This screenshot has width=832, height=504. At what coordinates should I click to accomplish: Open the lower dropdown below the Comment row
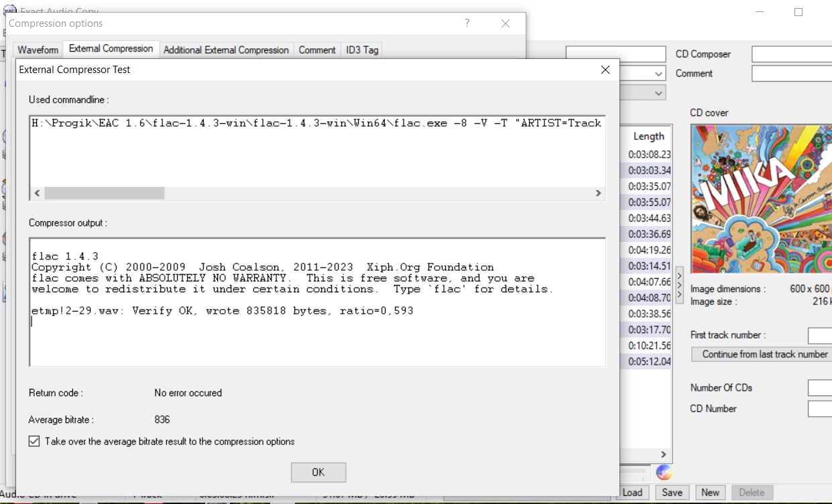659,92
